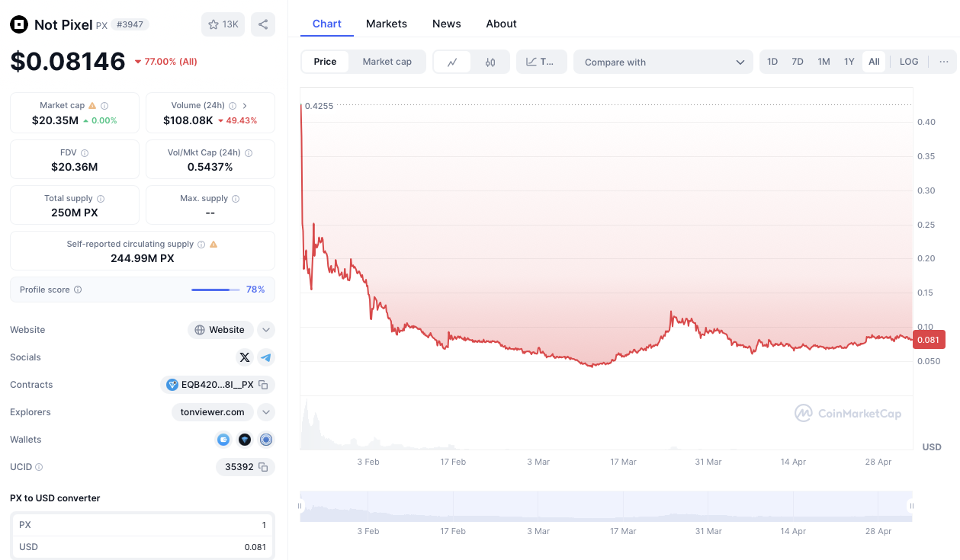The height and width of the screenshot is (560, 960).
Task: Expand Website links chevron
Action: point(266,330)
